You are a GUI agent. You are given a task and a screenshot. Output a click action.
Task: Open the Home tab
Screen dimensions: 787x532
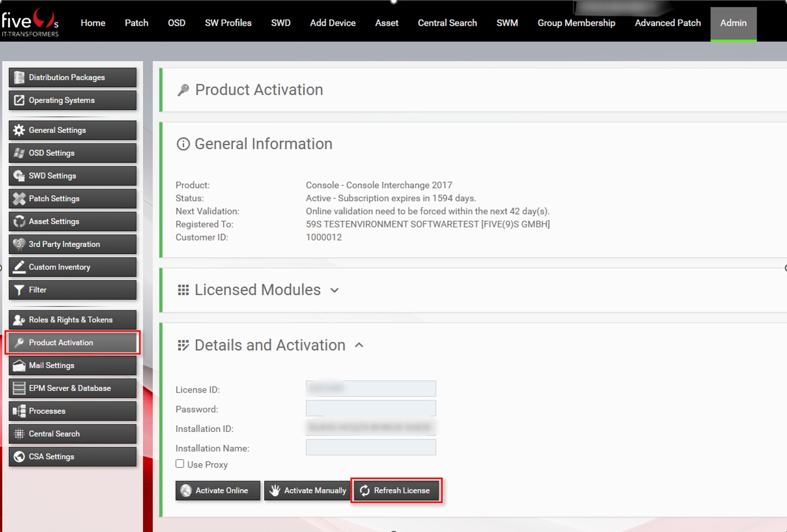(x=93, y=23)
